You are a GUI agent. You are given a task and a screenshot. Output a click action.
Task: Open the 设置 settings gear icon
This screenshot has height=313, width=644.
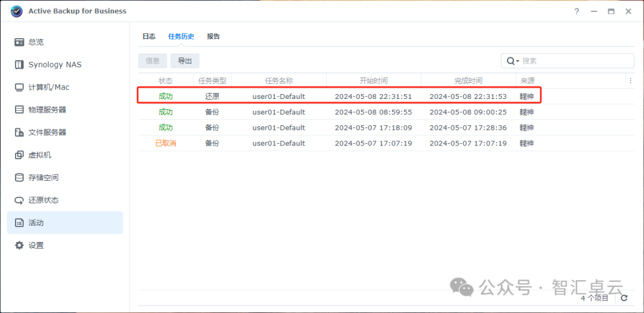tap(19, 246)
